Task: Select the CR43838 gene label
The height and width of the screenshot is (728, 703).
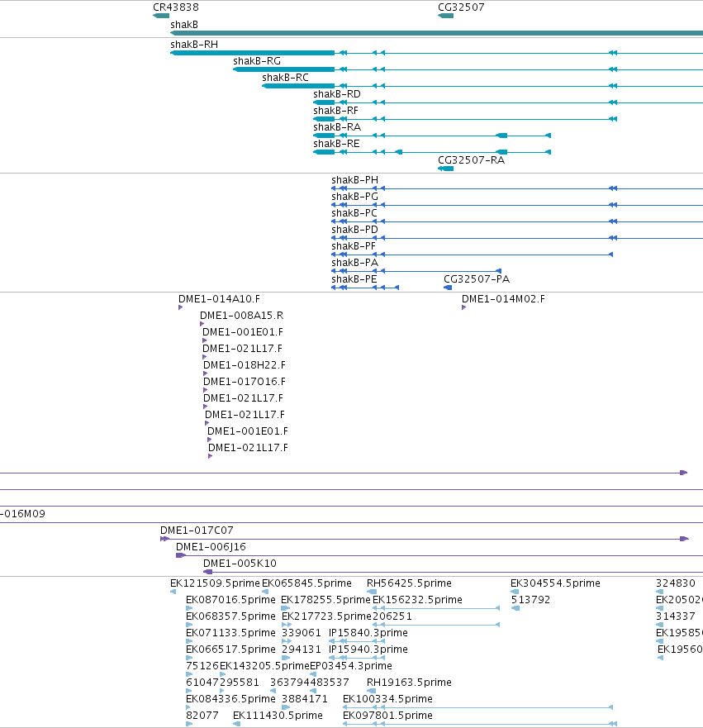Action: click(x=176, y=7)
